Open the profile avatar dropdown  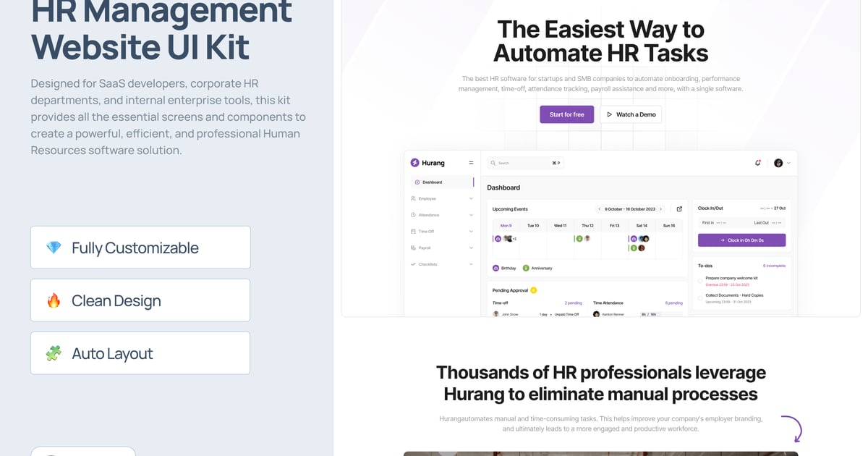[x=778, y=163]
